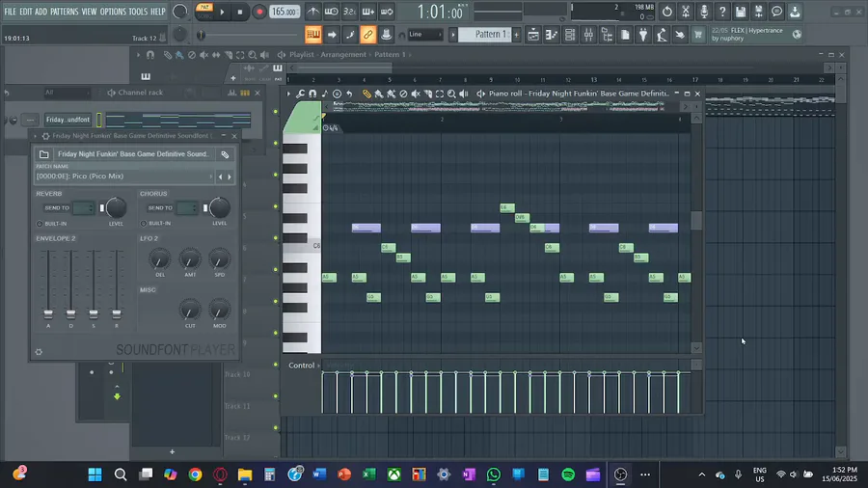Open the FILE menu
The image size is (868, 488).
[10, 12]
